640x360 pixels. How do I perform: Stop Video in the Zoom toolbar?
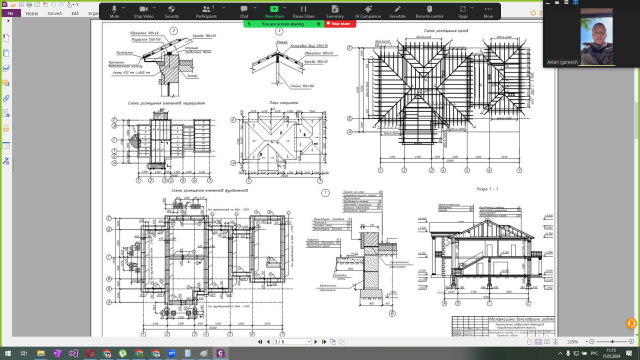tap(143, 11)
